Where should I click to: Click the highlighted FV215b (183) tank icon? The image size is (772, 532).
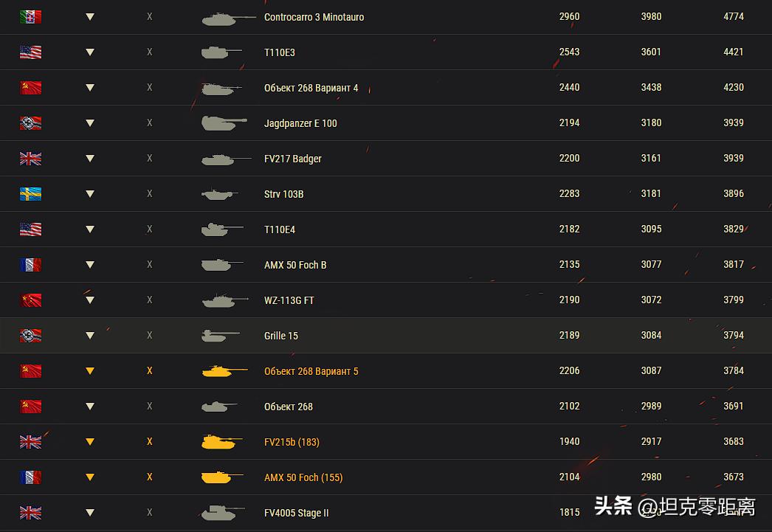(221, 442)
